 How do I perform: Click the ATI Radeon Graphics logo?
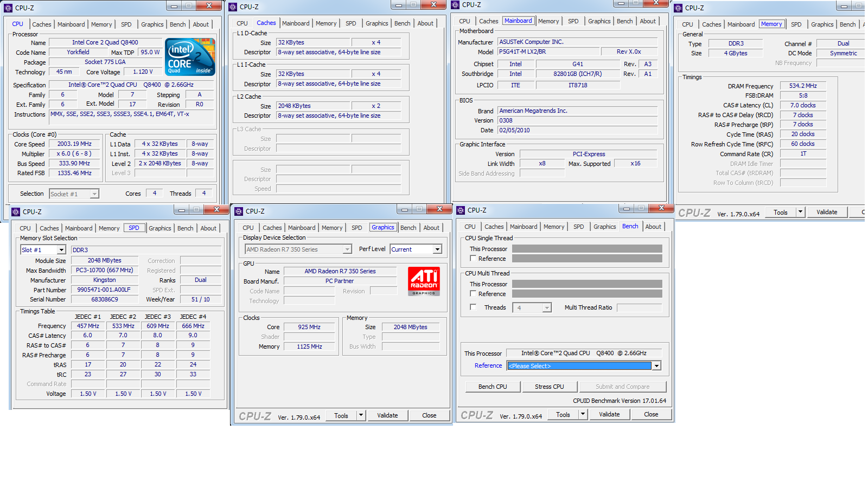coord(424,281)
